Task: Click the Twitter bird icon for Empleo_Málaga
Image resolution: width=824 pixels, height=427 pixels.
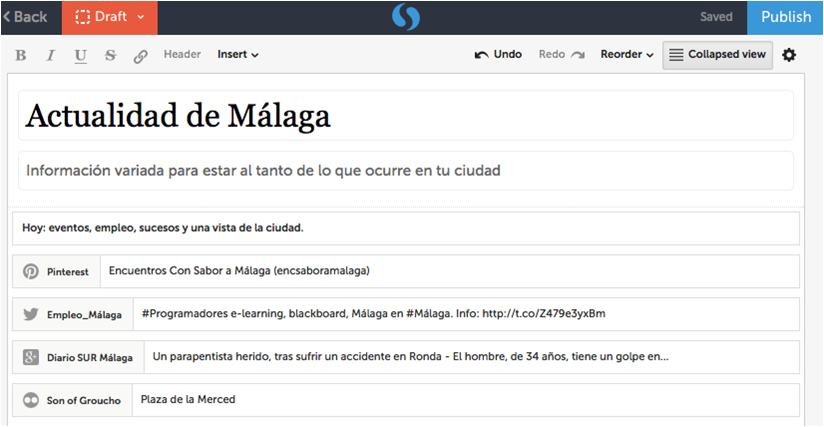Action: tap(30, 314)
